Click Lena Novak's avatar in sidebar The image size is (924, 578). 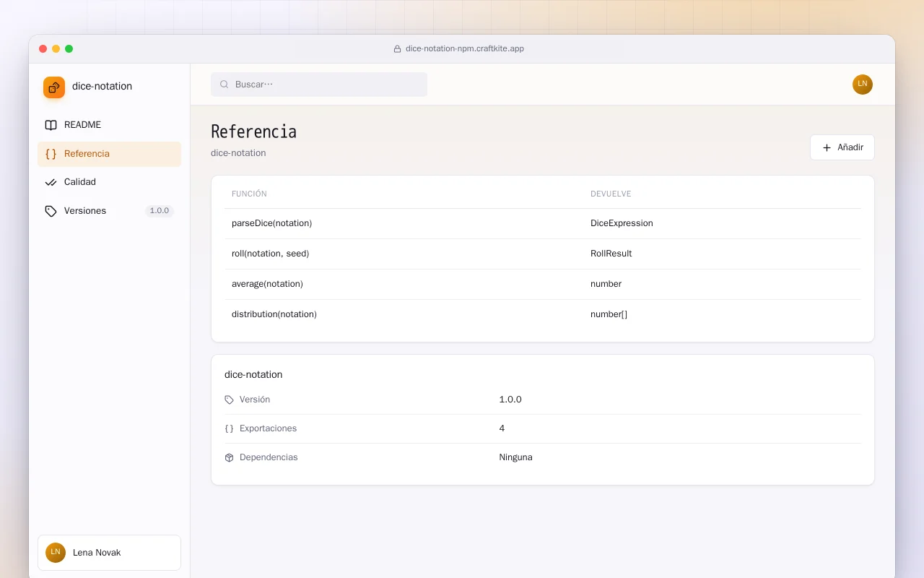pyautogui.click(x=56, y=553)
